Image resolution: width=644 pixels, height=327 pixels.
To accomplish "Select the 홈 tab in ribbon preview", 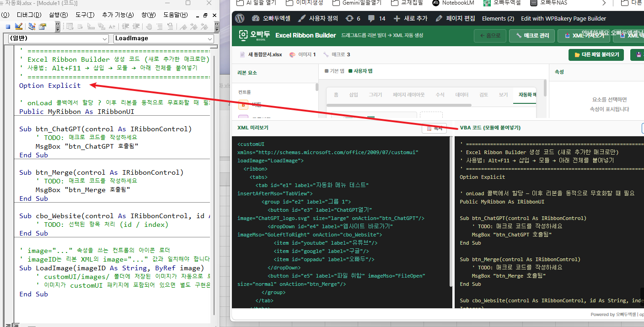I will (x=336, y=95).
